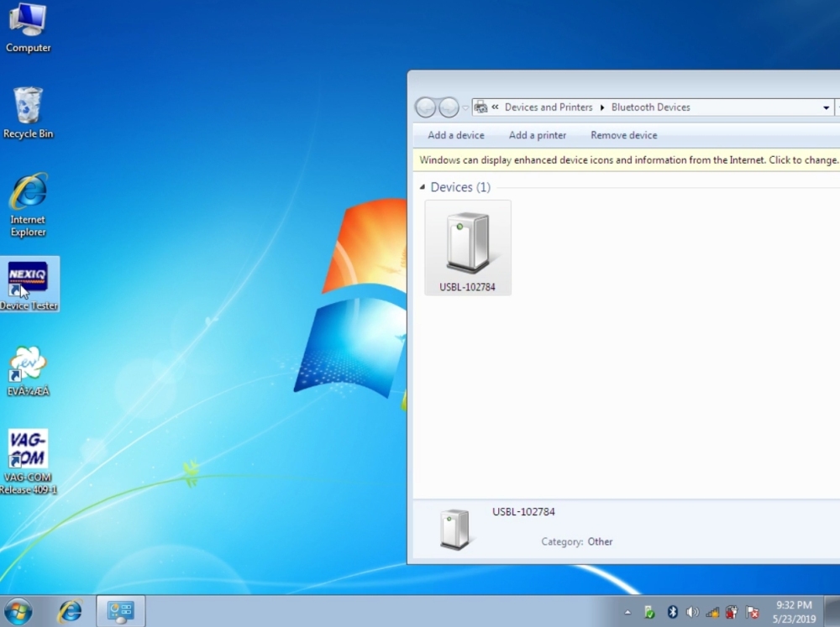840x627 pixels.
Task: Expand the arrow between Devices and Printers and Bluetooth Devices
Action: point(602,107)
